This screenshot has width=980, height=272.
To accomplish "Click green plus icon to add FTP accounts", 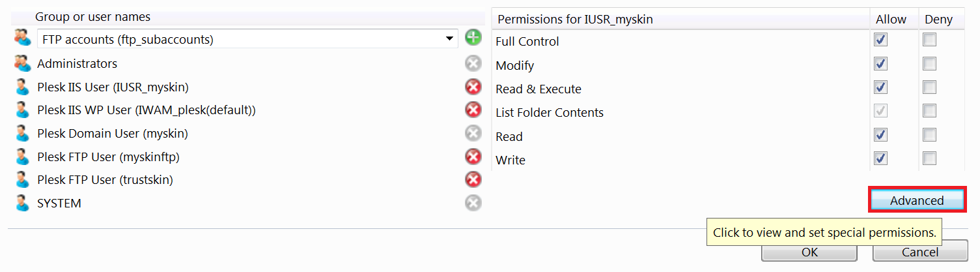I will [473, 38].
